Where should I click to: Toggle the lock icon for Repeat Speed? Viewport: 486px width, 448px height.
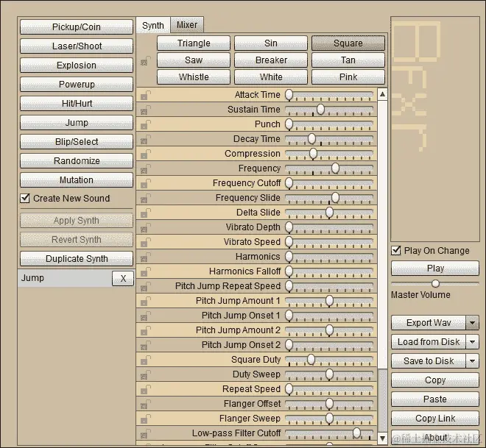(x=145, y=389)
